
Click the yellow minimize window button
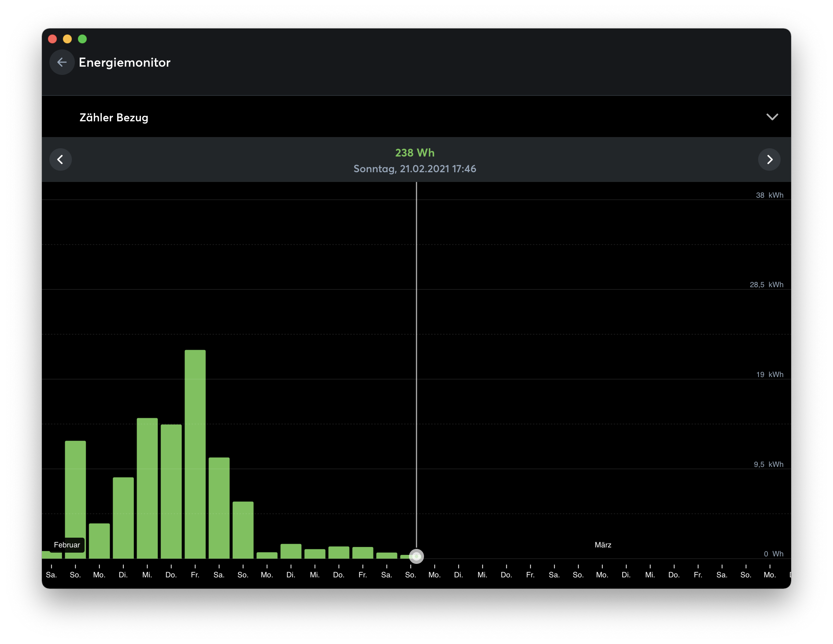pyautogui.click(x=67, y=39)
